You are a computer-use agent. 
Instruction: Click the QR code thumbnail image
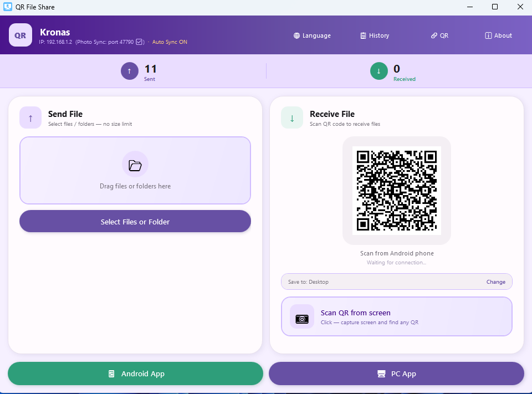(397, 190)
